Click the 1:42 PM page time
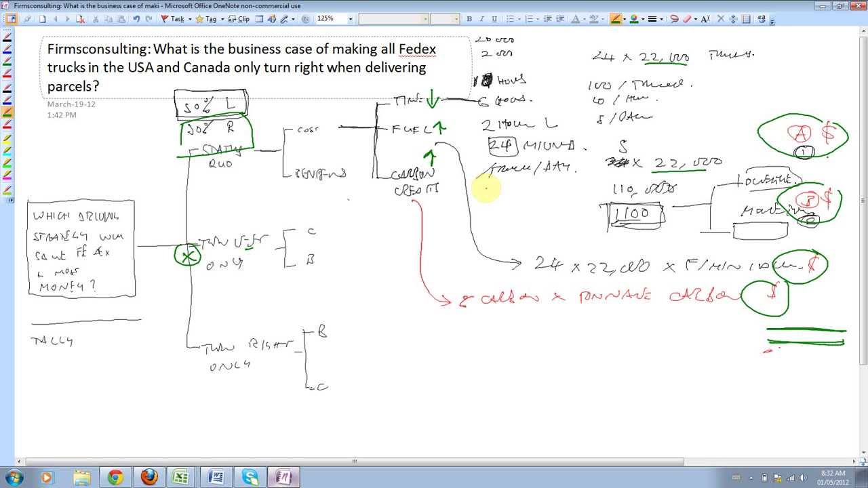868x488 pixels. tap(62, 115)
